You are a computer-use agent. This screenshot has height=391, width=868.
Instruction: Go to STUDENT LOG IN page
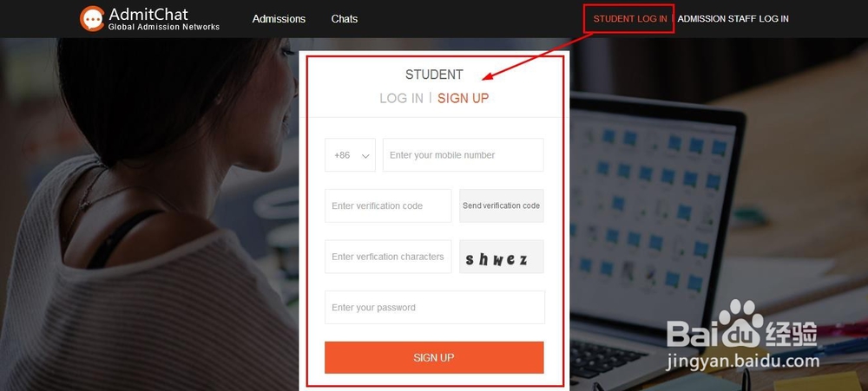(x=630, y=19)
